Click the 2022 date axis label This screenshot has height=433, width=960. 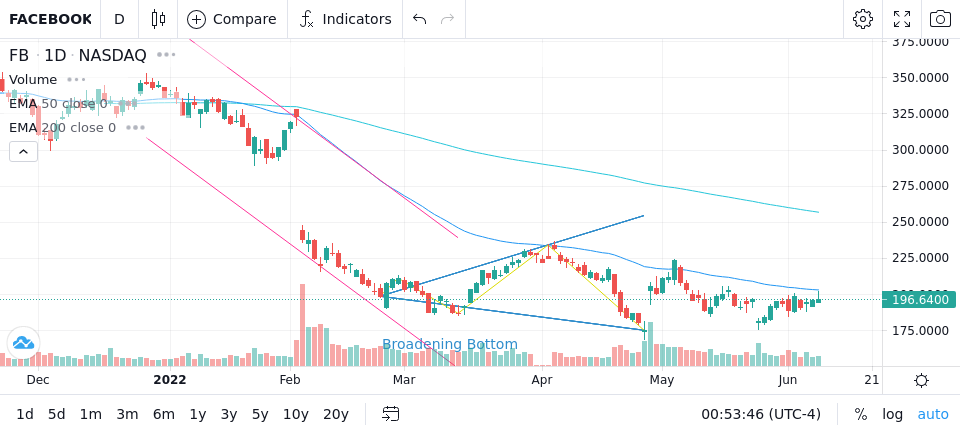pos(170,380)
